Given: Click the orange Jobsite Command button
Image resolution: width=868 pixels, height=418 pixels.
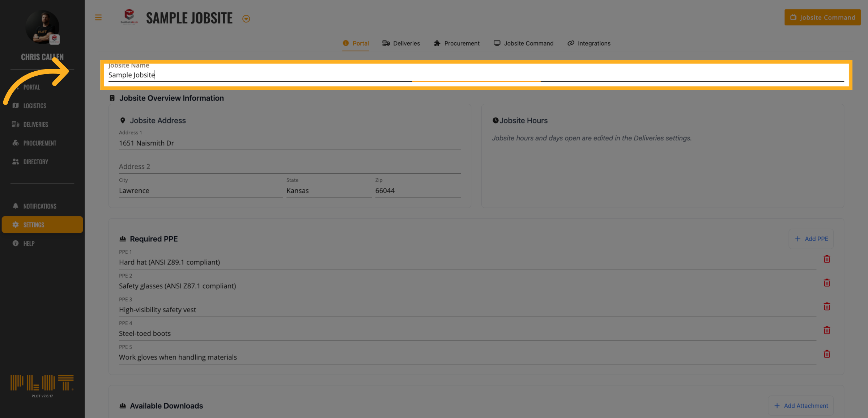Looking at the screenshot, I should (x=822, y=17).
